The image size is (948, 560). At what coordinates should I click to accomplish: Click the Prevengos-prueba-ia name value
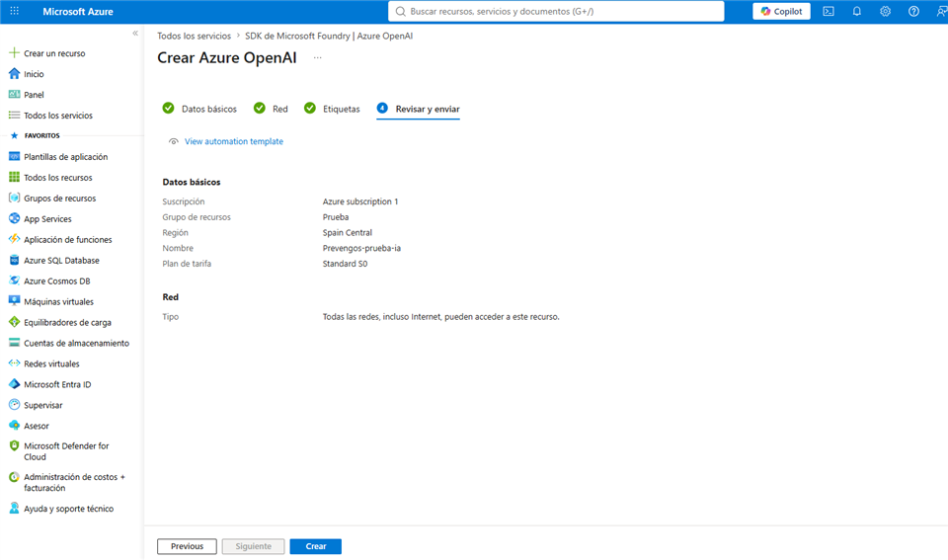[361, 248]
